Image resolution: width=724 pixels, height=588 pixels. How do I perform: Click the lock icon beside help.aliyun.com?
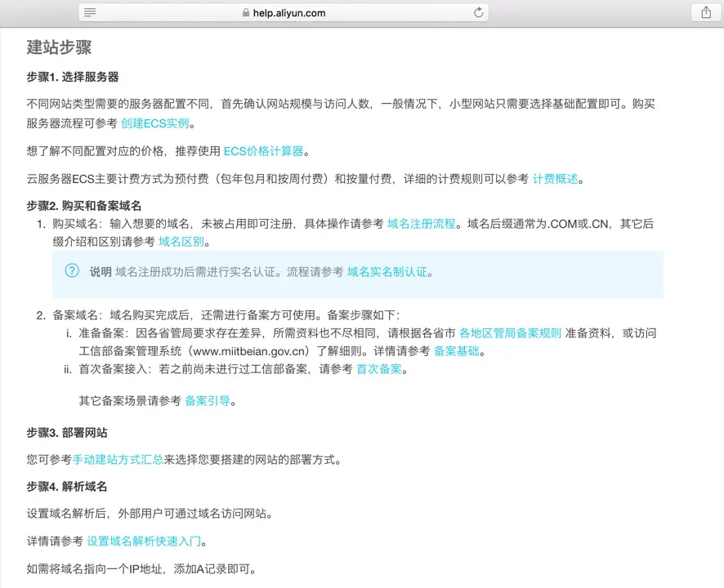(x=246, y=13)
